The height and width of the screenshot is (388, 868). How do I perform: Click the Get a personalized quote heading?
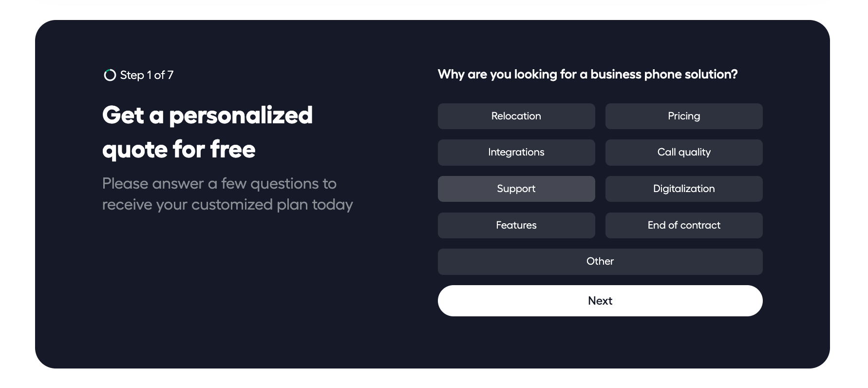[207, 132]
